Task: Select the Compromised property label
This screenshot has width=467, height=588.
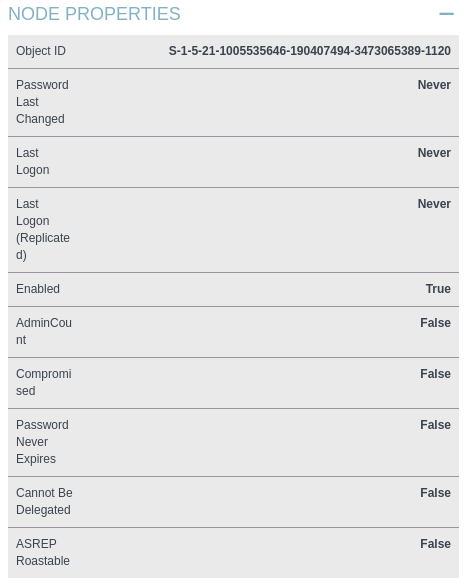Action: [x=44, y=382]
